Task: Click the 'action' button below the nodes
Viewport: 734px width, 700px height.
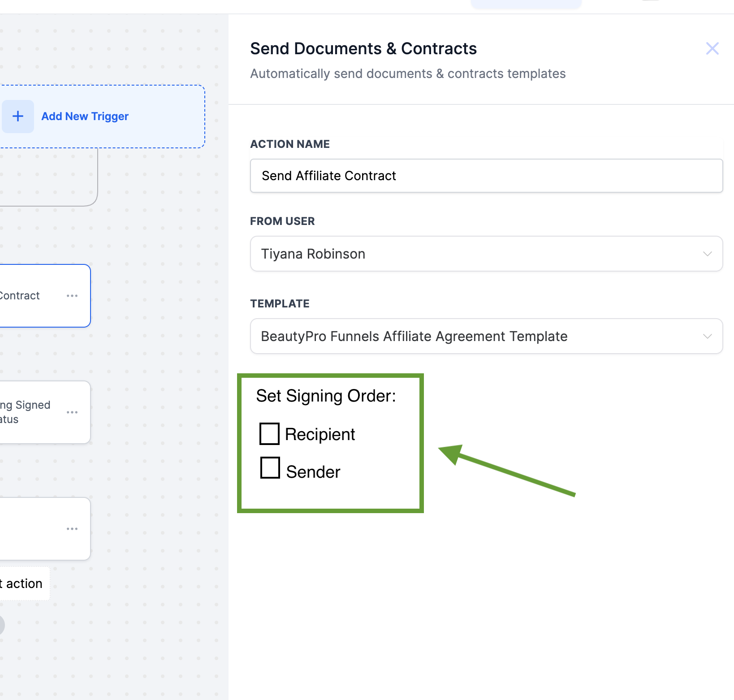Action: [23, 583]
